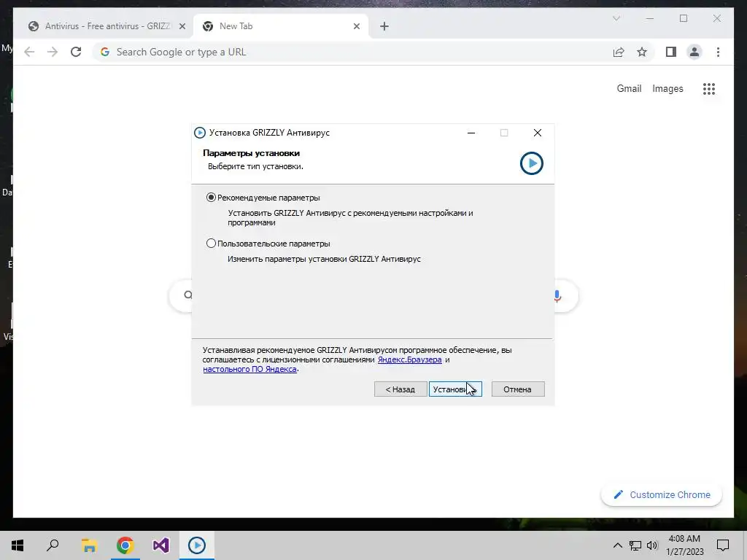Open the network status tray icon

(635, 545)
